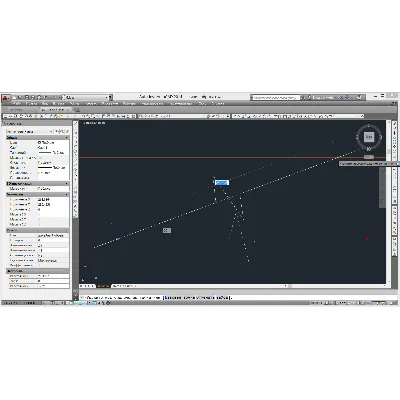400x400 pixels.
Task: Open the object type dropdown in Properties panel
Action: pyautogui.click(x=29, y=132)
